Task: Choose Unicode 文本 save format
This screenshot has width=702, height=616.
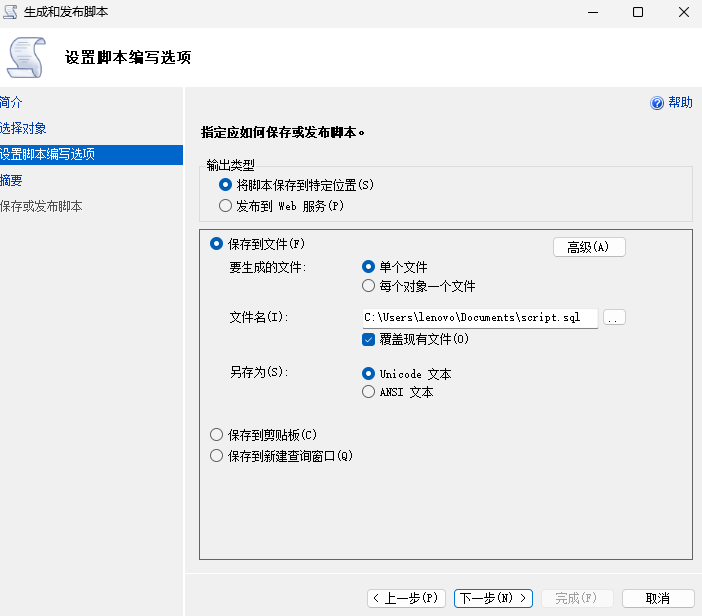Action: pos(368,373)
